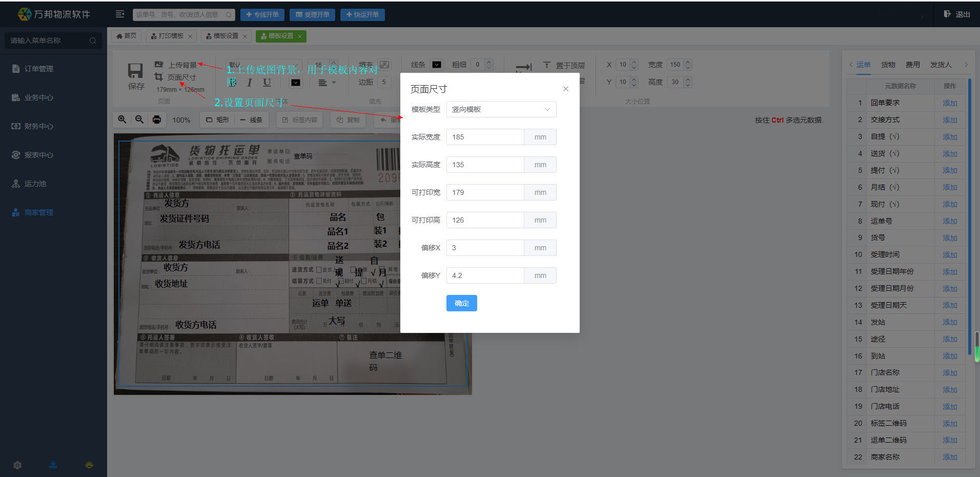The width and height of the screenshot is (980, 477).
Task: Click the settings gear at sidebar bottom
Action: [x=17, y=465]
